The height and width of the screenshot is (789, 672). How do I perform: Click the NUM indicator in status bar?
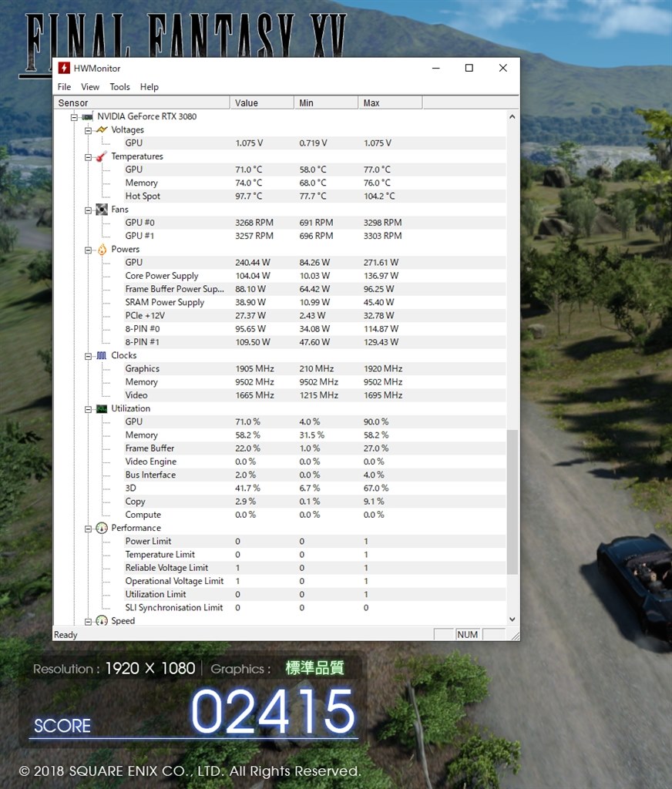tap(467, 635)
